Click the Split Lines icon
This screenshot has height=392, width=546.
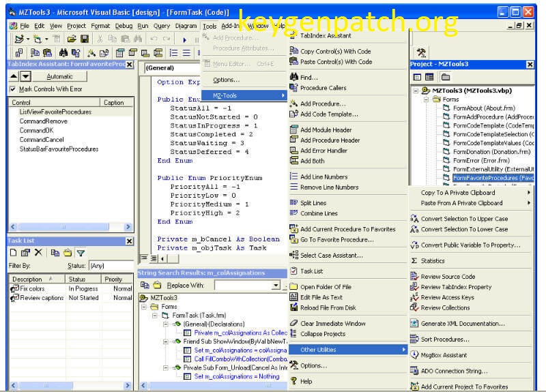(x=294, y=202)
